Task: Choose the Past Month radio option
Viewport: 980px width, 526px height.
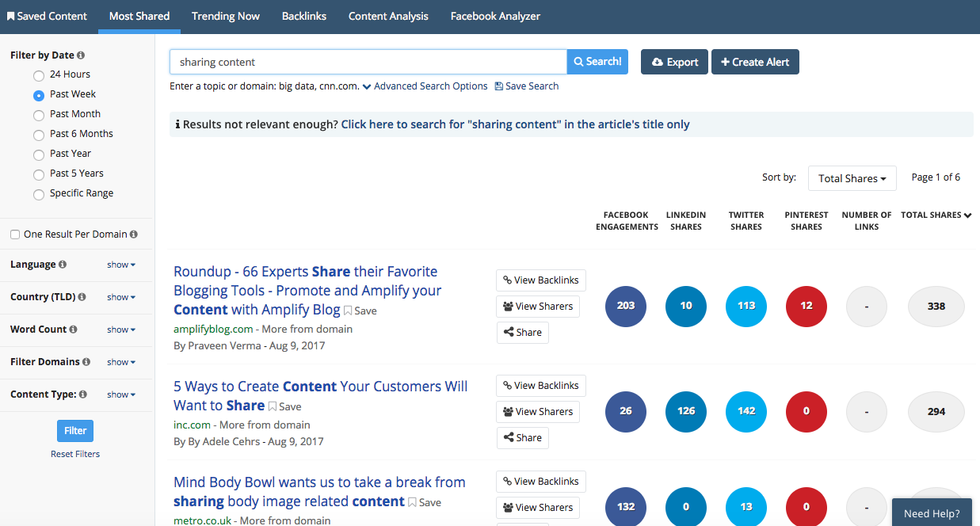Action: (x=39, y=115)
